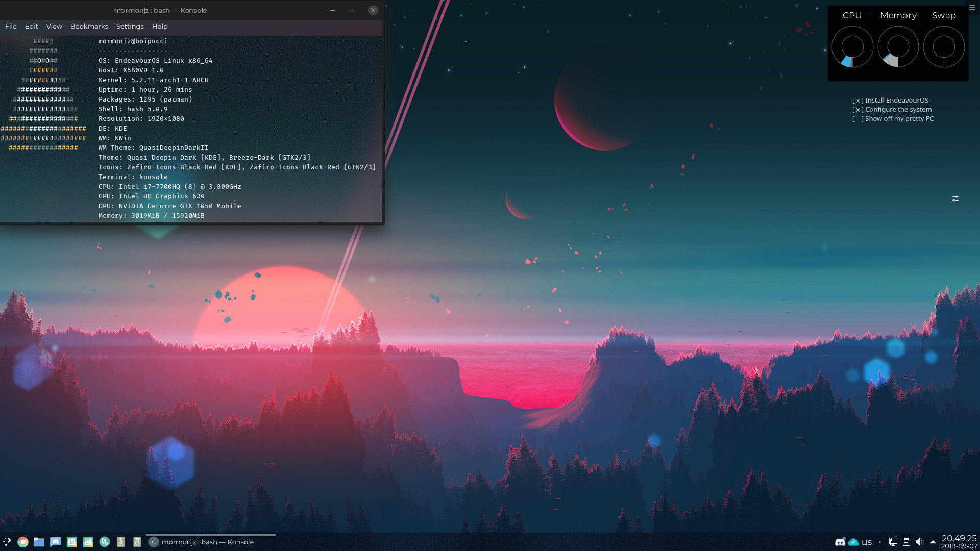Open the clipboard manager in system tray
Viewport: 980px width, 551px height.
(908, 542)
